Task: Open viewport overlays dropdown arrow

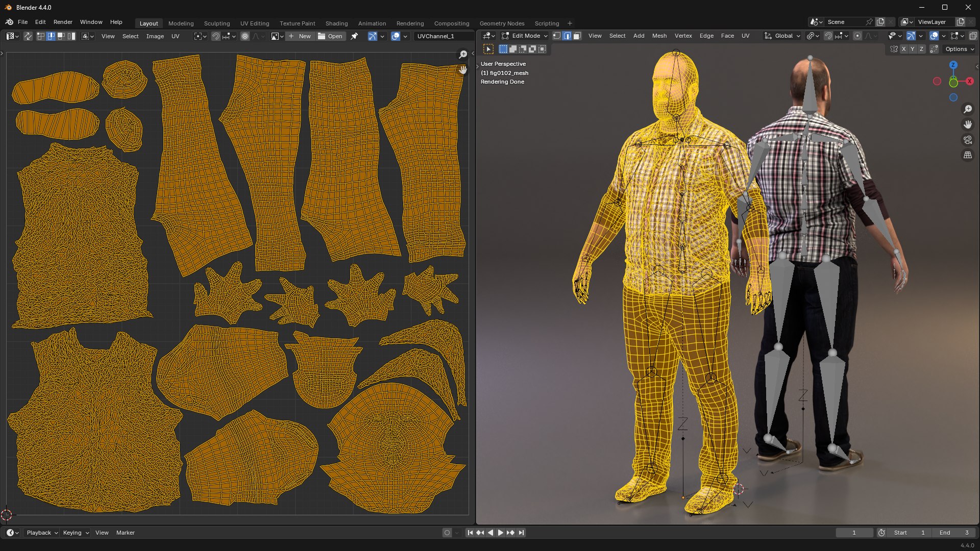Action: (944, 36)
